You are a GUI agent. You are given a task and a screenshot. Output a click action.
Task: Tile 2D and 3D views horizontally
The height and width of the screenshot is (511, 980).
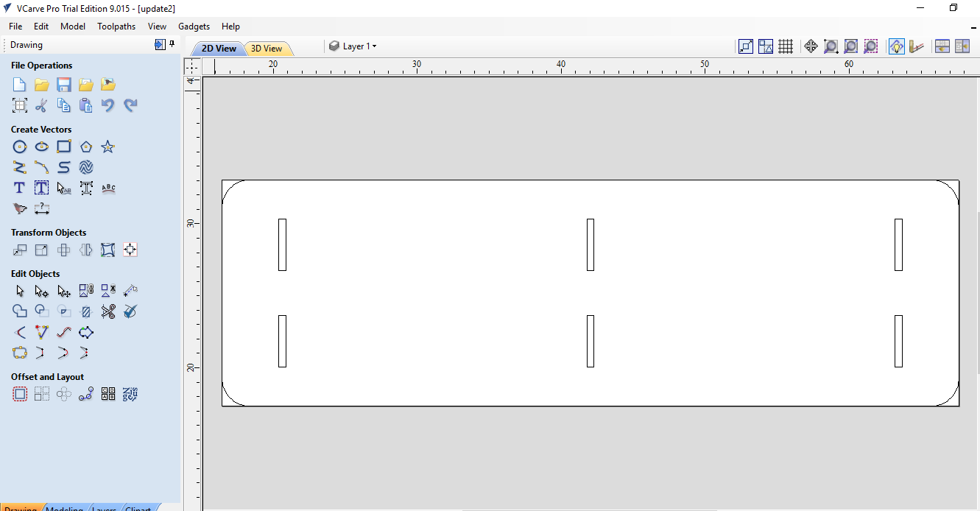(942, 46)
